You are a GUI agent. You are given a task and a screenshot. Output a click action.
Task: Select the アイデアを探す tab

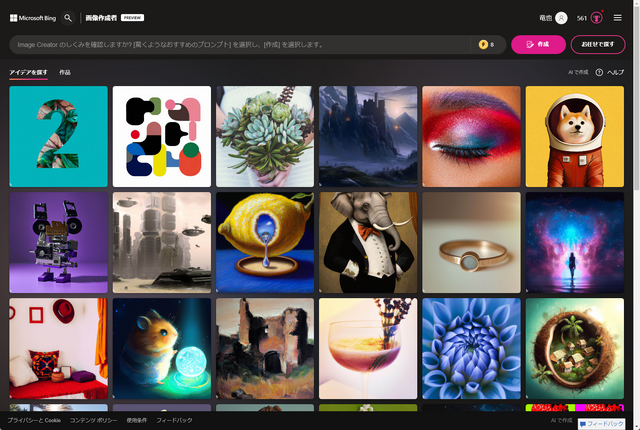(28, 72)
